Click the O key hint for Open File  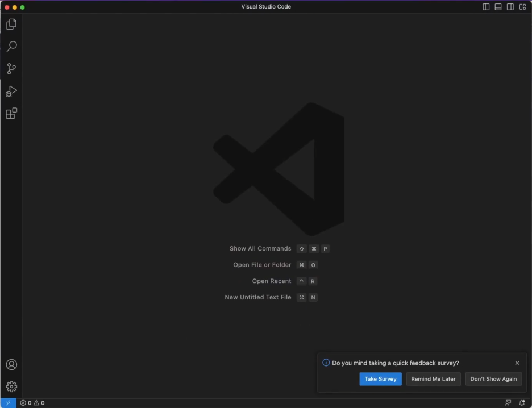click(313, 265)
